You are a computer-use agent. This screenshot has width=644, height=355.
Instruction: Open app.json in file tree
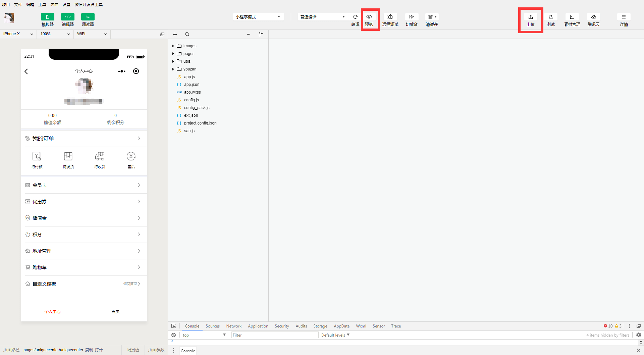[x=192, y=85]
